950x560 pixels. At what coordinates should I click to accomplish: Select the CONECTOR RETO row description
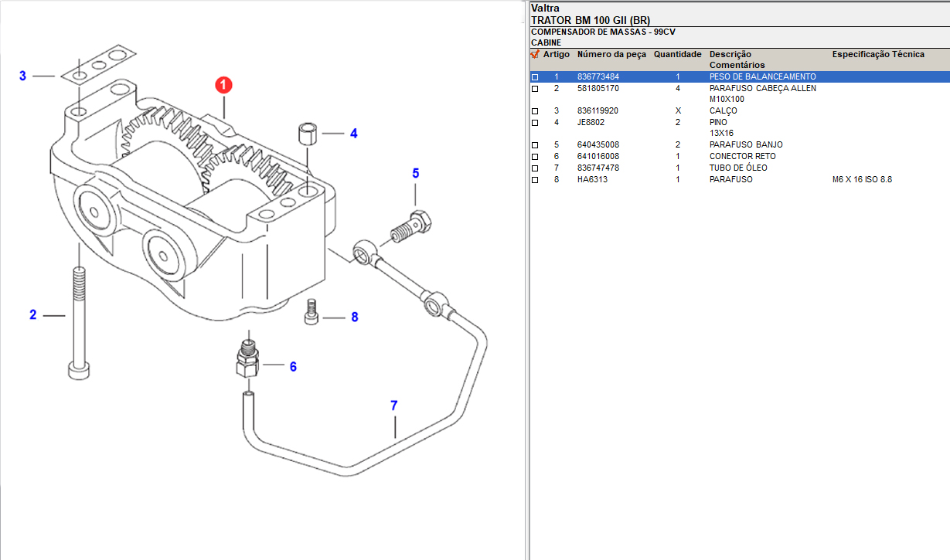coord(742,157)
